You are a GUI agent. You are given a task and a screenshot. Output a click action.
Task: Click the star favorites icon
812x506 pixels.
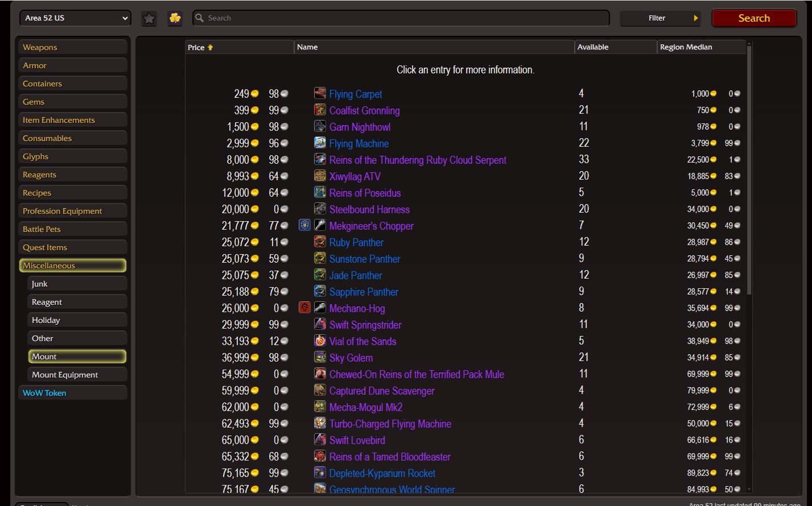coord(149,18)
